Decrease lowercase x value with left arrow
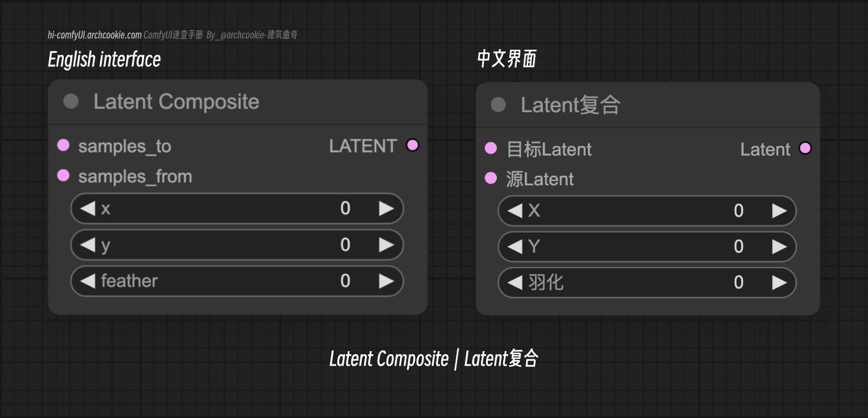The height and width of the screenshot is (418, 868). click(88, 208)
